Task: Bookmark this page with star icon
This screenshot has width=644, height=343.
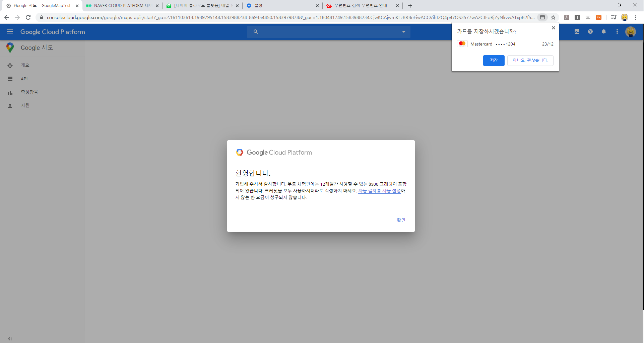Action: [x=553, y=17]
